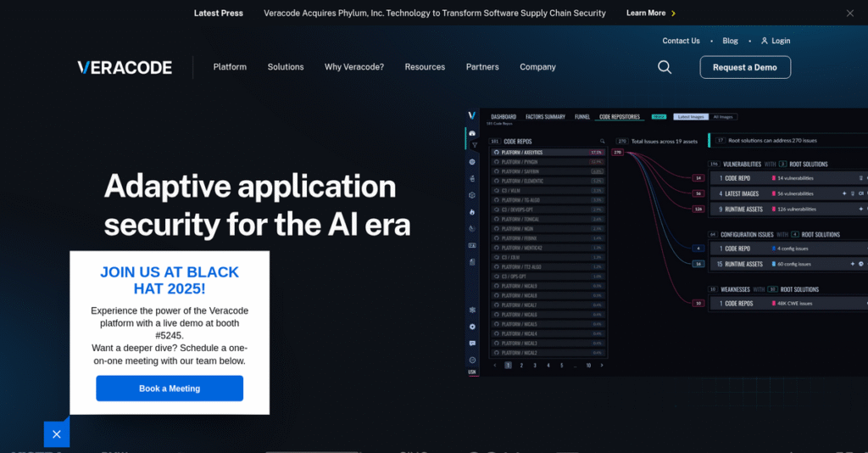Open the 9 RUNTIME ASSETS vulnerabilities row

tap(789, 210)
